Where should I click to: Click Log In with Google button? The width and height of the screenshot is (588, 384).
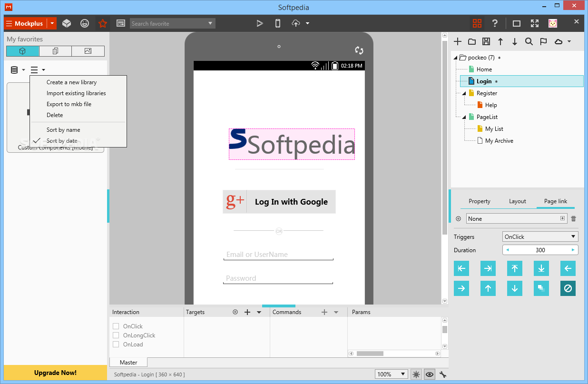click(279, 202)
